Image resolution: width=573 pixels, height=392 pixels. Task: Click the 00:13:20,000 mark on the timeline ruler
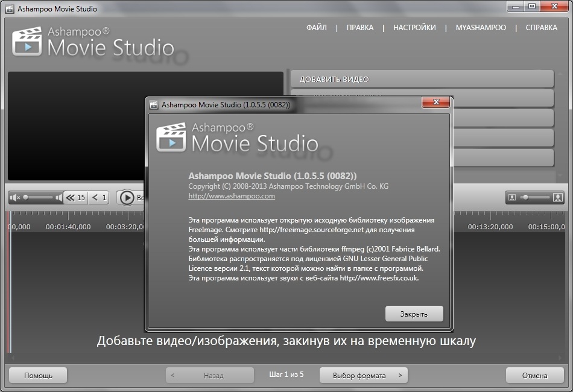coord(490,227)
